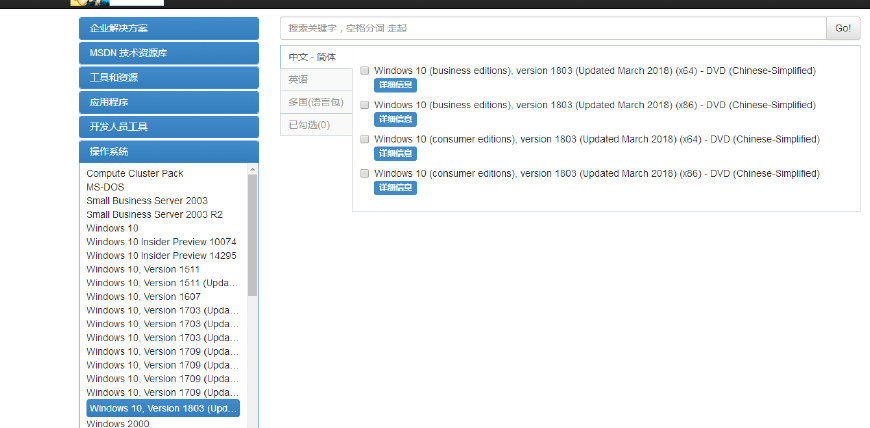Tick the consumer editions x64 checkbox
The width and height of the screenshot is (870, 428).
[365, 139]
